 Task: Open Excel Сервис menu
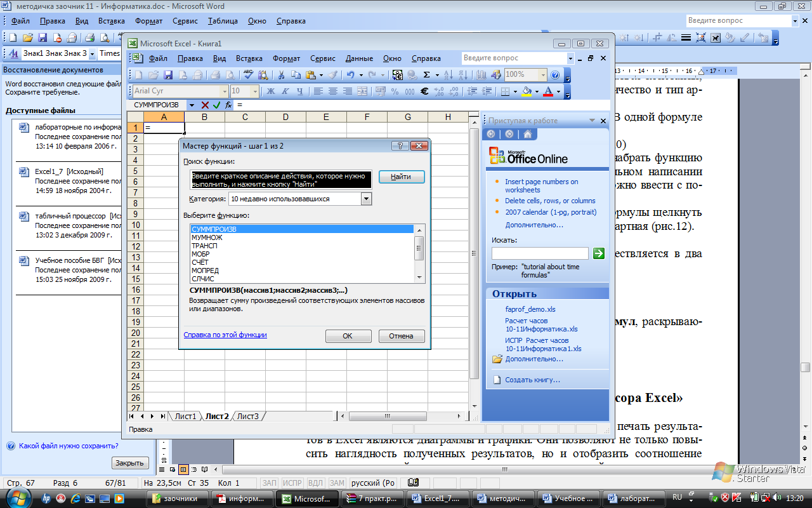coord(323,58)
